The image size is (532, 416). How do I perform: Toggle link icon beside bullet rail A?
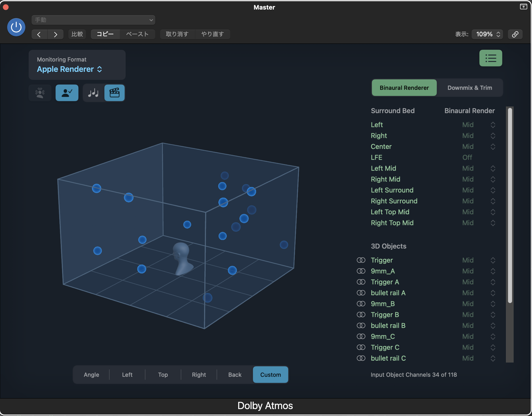(361, 293)
